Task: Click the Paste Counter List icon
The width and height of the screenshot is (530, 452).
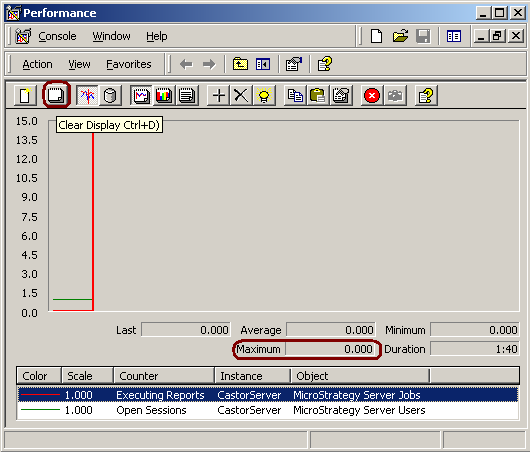Action: click(x=318, y=96)
